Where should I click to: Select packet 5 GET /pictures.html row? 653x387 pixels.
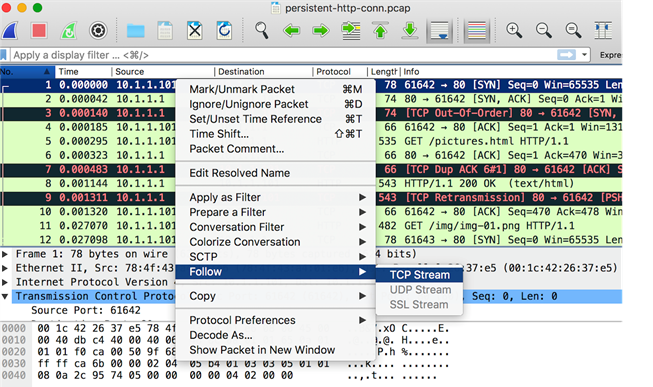pyautogui.click(x=311, y=141)
